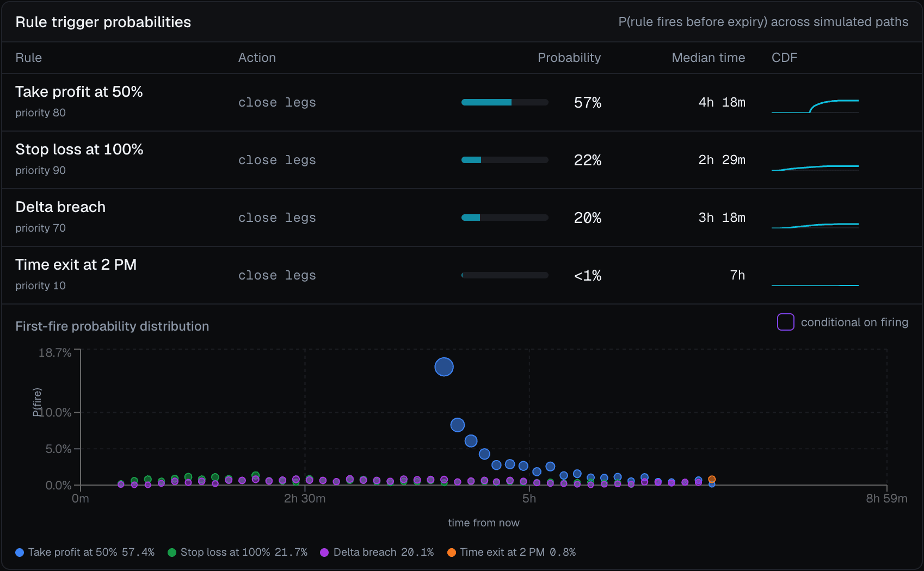Screen dimensions: 924x571
Task: Click the Median time column header
Action: coord(708,58)
